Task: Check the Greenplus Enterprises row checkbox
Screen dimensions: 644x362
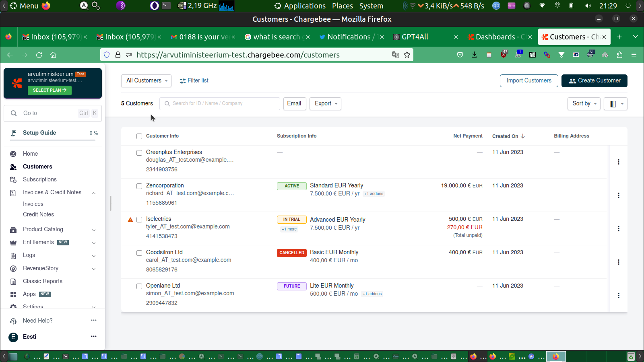Action: (139, 153)
